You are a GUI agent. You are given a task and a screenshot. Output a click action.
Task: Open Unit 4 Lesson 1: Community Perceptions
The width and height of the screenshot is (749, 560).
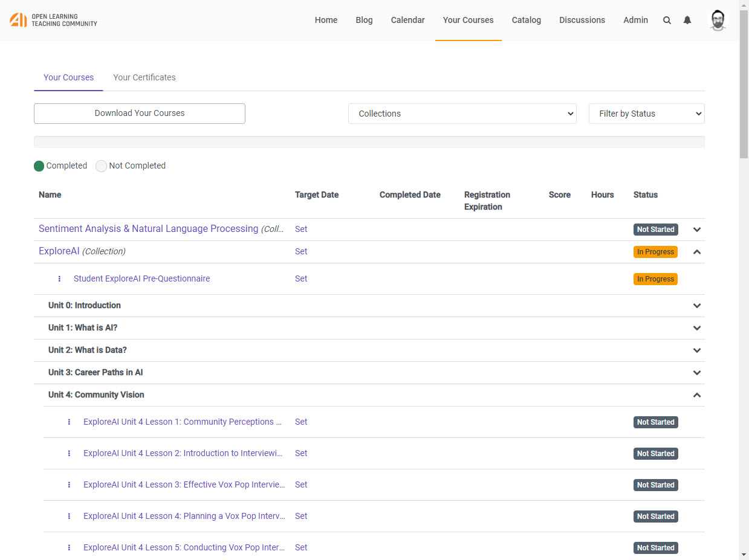[x=183, y=422]
